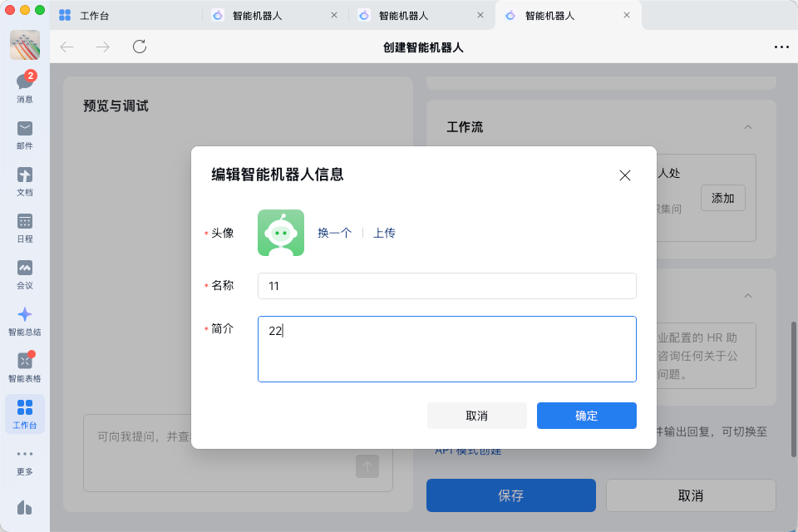This screenshot has width=798, height=532.
Task: Click the 换一个 avatar link
Action: tap(334, 233)
